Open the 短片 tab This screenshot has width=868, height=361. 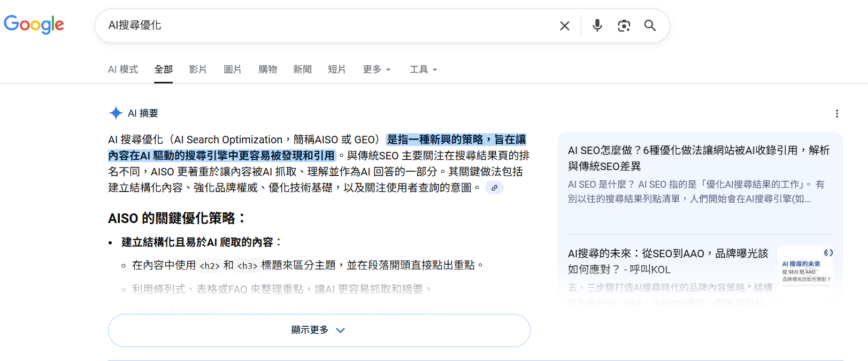point(336,70)
